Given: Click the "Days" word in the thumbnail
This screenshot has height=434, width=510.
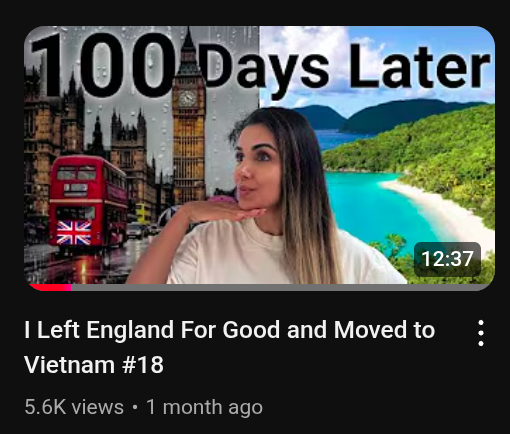Looking at the screenshot, I should [265, 69].
